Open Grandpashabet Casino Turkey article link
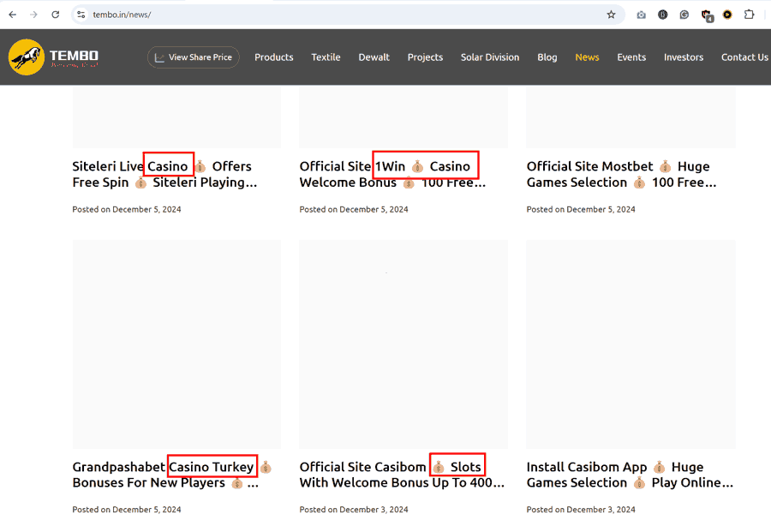 point(167,475)
